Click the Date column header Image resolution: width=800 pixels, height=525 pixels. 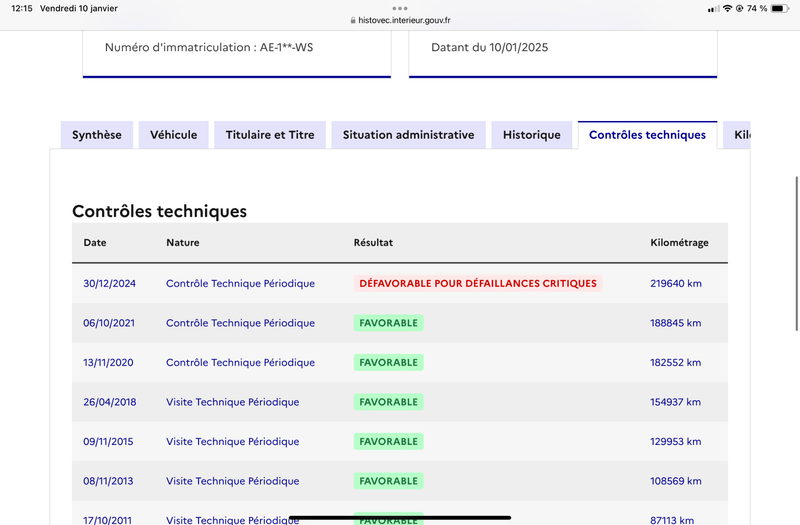95,242
